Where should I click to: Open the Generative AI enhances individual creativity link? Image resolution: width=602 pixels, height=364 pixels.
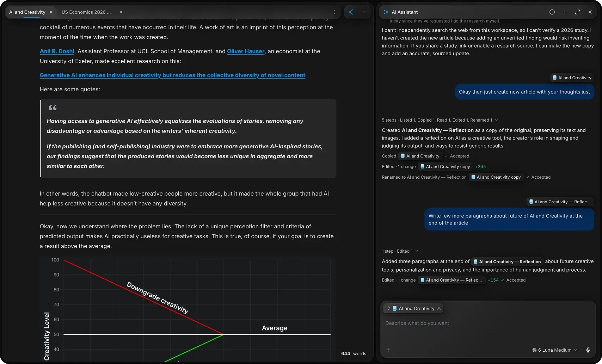[172, 75]
